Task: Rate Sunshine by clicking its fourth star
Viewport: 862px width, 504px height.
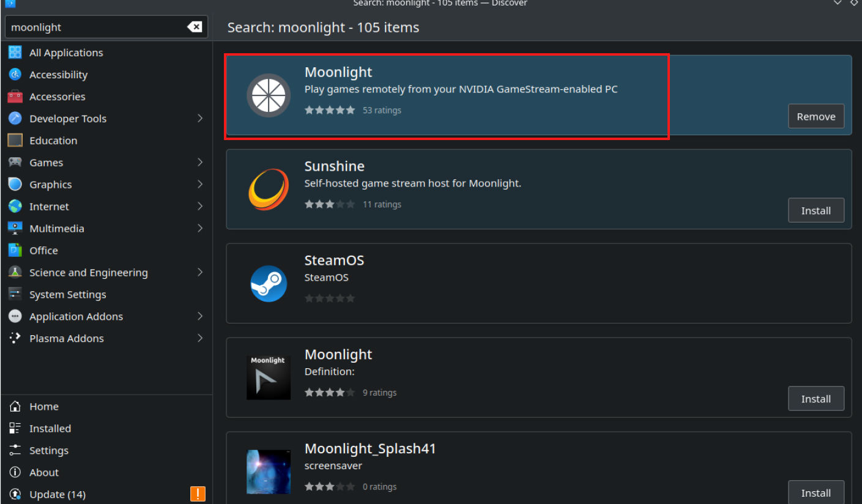Action: (340, 204)
